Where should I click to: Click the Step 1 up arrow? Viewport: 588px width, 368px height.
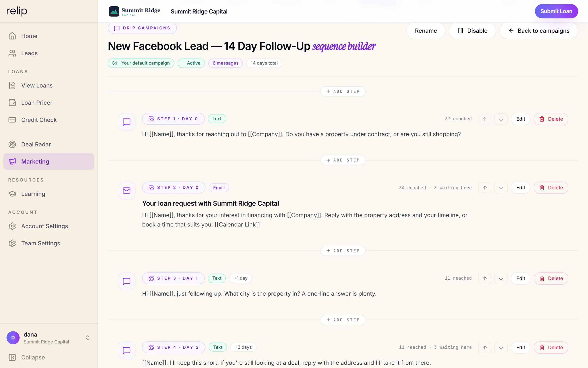pyautogui.click(x=484, y=119)
